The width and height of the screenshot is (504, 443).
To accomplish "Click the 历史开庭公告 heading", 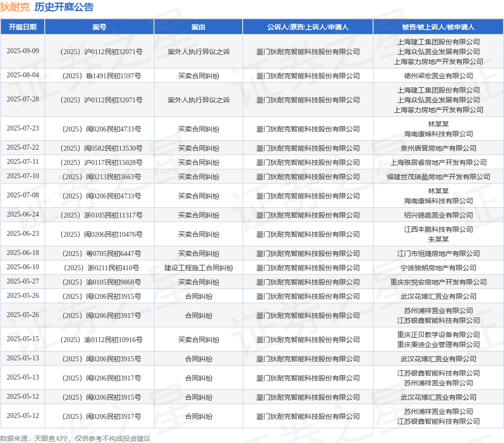I will point(64,7).
